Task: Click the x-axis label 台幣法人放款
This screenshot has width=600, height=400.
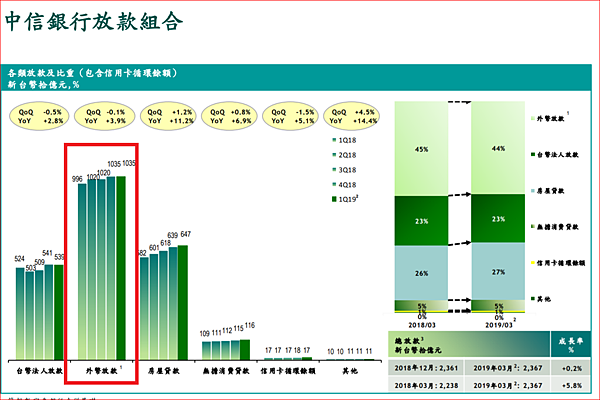Action: coord(39,371)
